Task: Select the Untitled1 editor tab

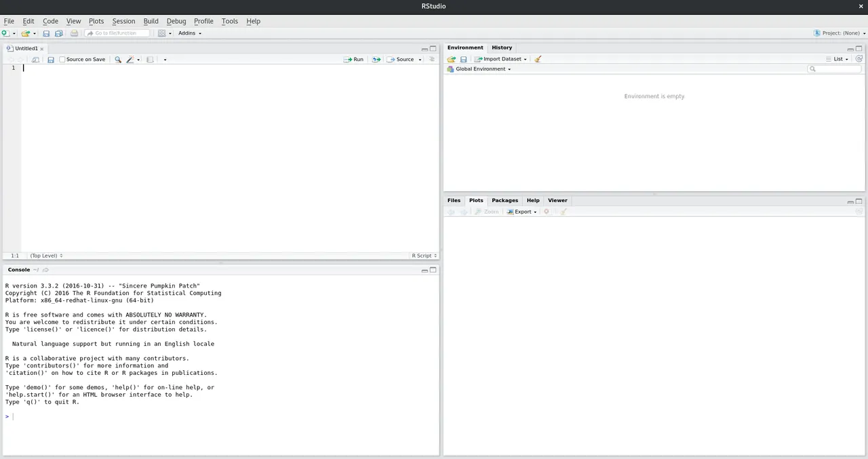Action: pos(26,49)
